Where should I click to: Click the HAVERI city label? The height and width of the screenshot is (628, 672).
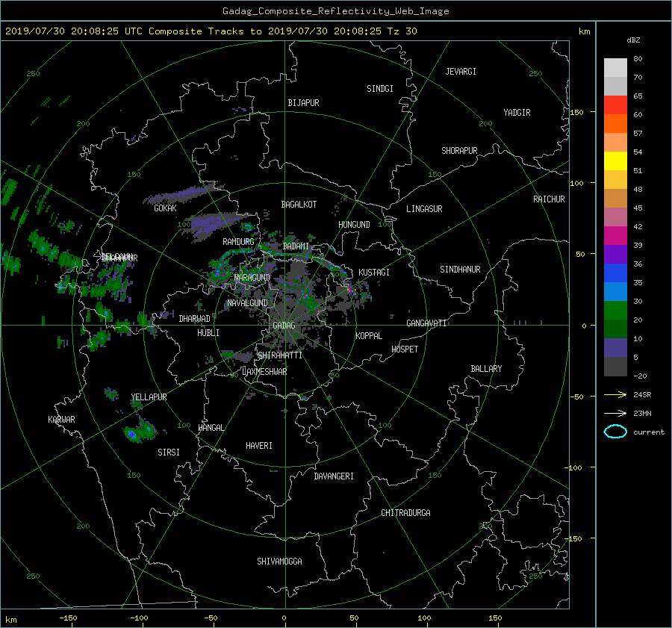pyautogui.click(x=259, y=447)
